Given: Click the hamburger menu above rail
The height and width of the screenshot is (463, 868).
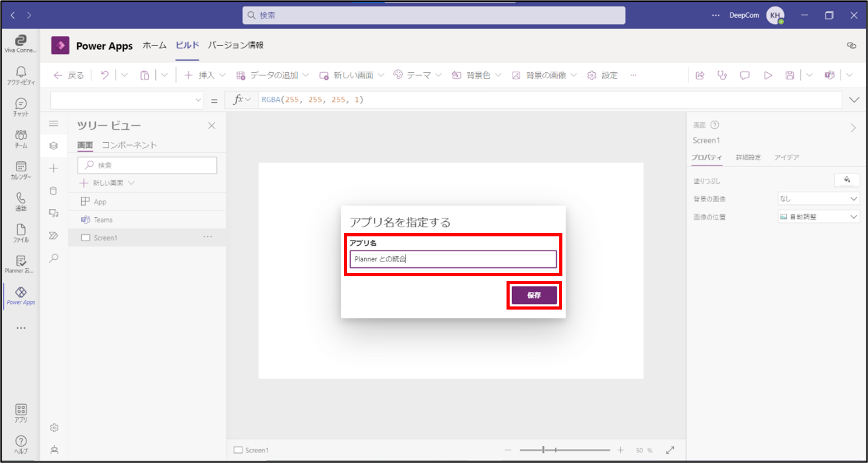Looking at the screenshot, I should 54,124.
